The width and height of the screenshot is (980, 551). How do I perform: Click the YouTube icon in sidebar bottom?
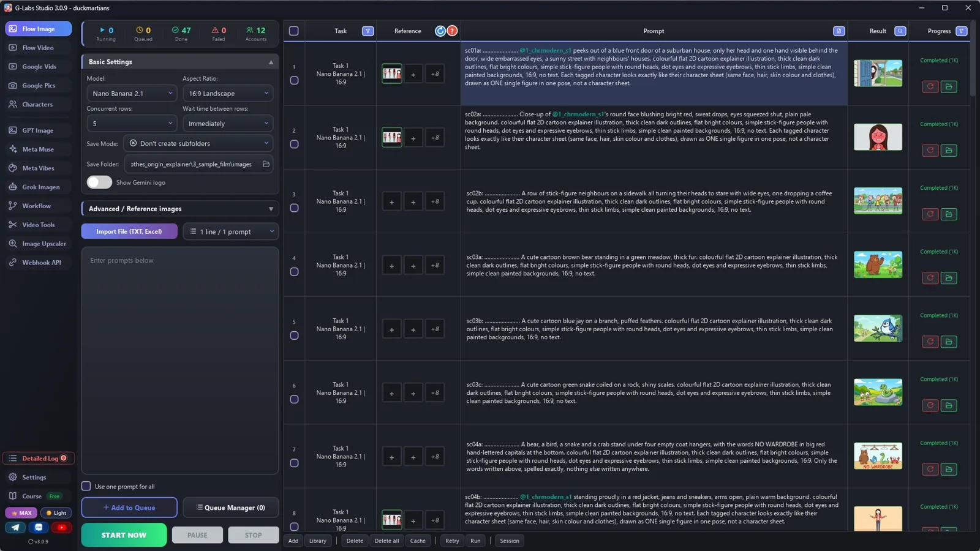[61, 527]
